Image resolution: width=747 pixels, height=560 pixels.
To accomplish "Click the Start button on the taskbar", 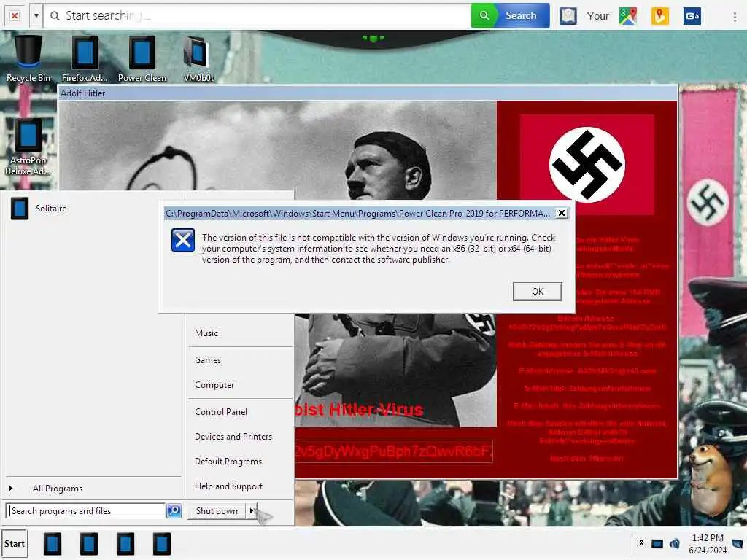I will point(15,544).
